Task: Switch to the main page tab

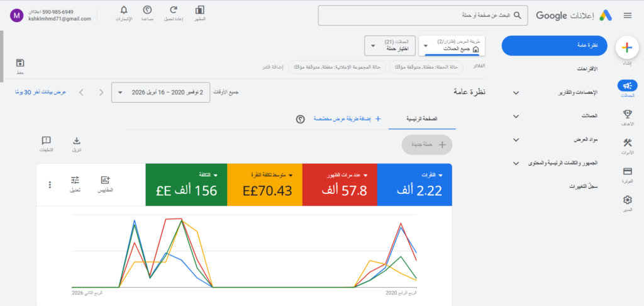Action: point(422,118)
